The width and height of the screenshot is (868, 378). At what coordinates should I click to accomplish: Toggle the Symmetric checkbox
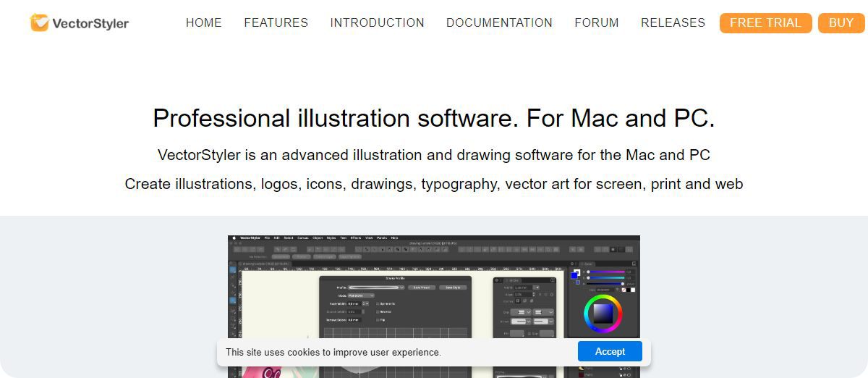(378, 303)
